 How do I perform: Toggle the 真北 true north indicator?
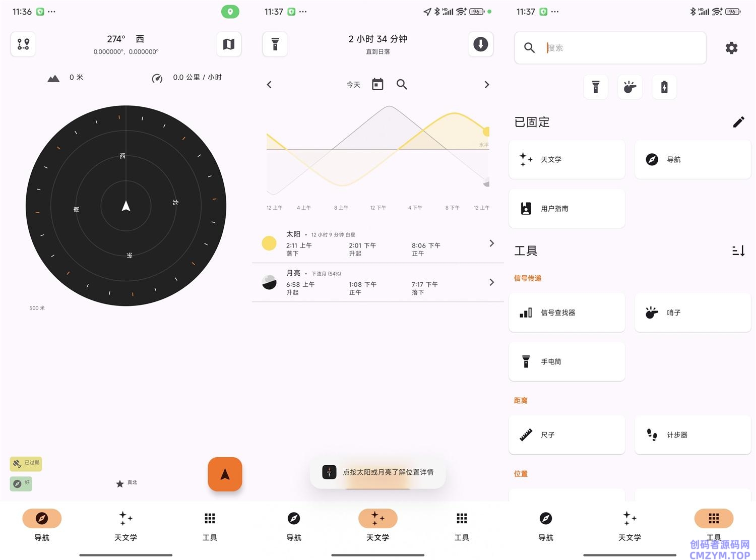pyautogui.click(x=126, y=483)
